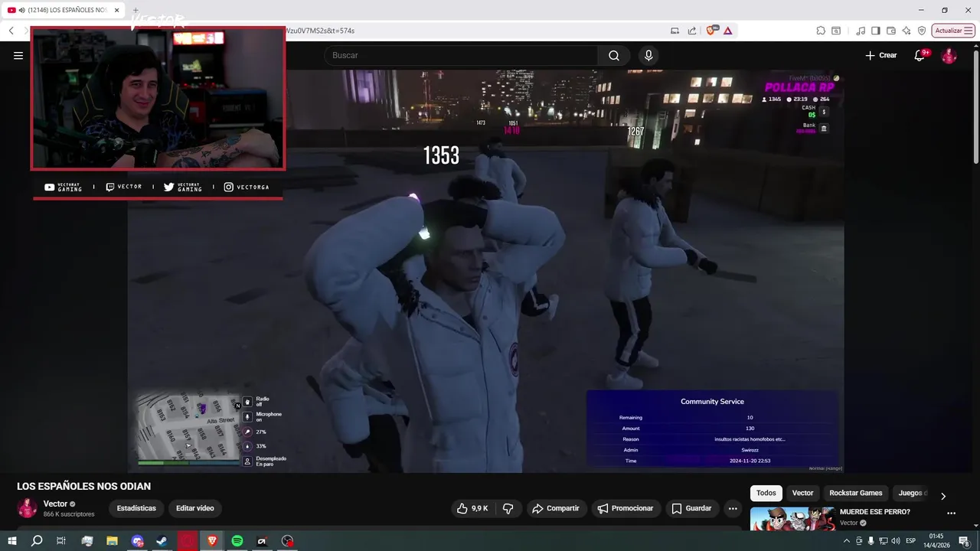The width and height of the screenshot is (980, 551).
Task: Click the Promocionar button
Action: point(626,508)
